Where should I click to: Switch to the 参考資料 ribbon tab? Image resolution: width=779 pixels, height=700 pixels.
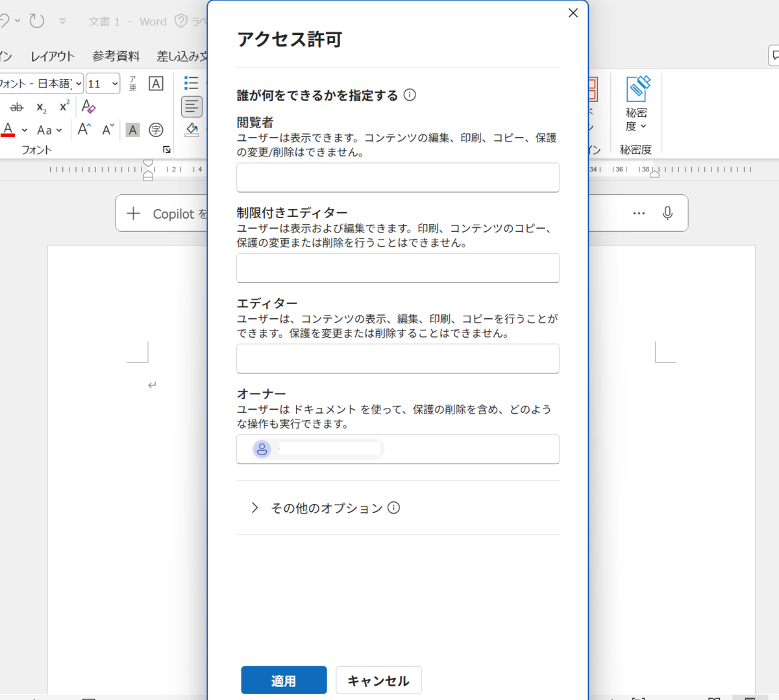pos(116,56)
